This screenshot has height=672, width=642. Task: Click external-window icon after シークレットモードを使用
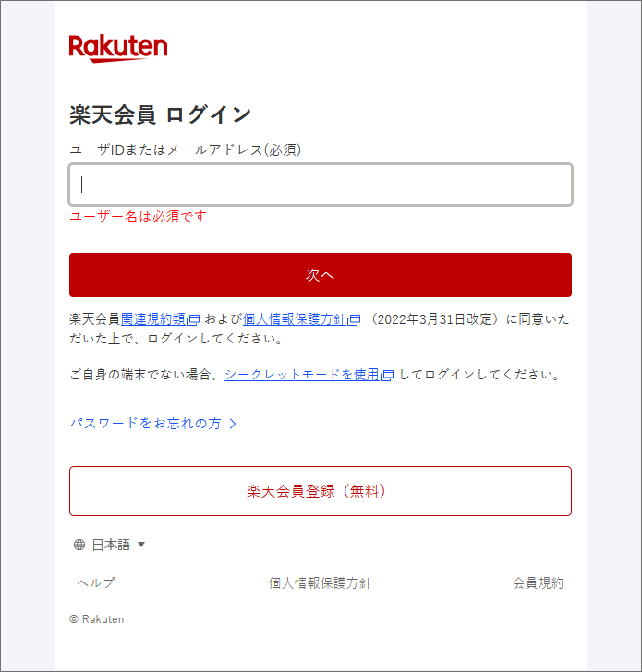387,375
